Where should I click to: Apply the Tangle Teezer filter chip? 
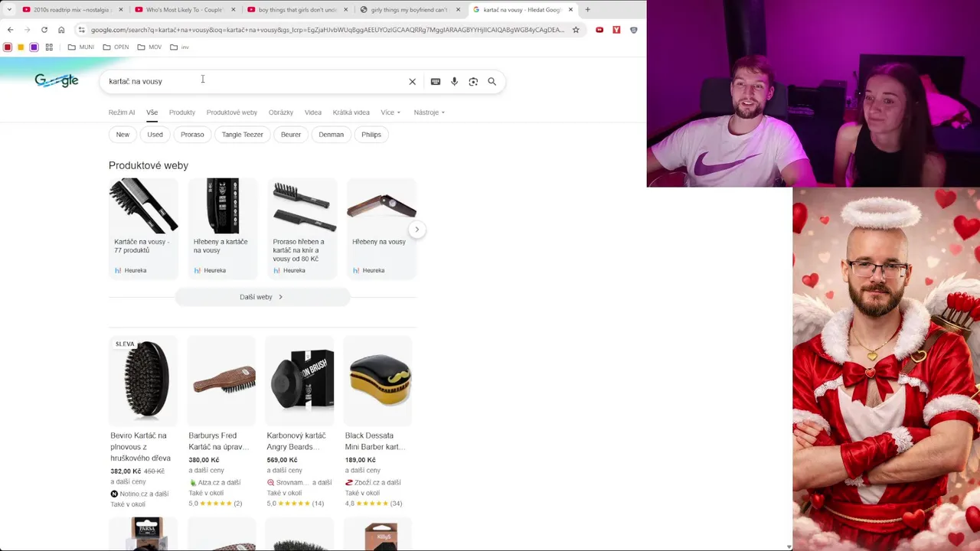point(243,135)
